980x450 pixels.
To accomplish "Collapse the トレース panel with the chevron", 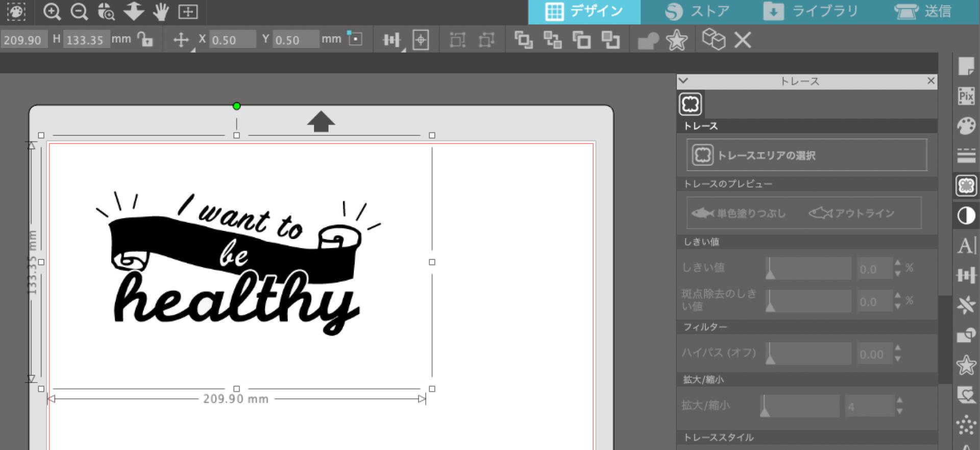I will 683,81.
